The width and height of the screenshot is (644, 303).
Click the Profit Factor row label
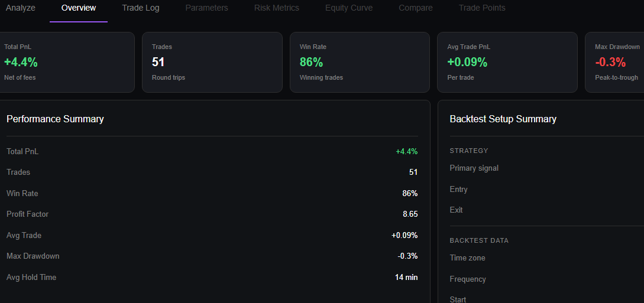(x=28, y=214)
